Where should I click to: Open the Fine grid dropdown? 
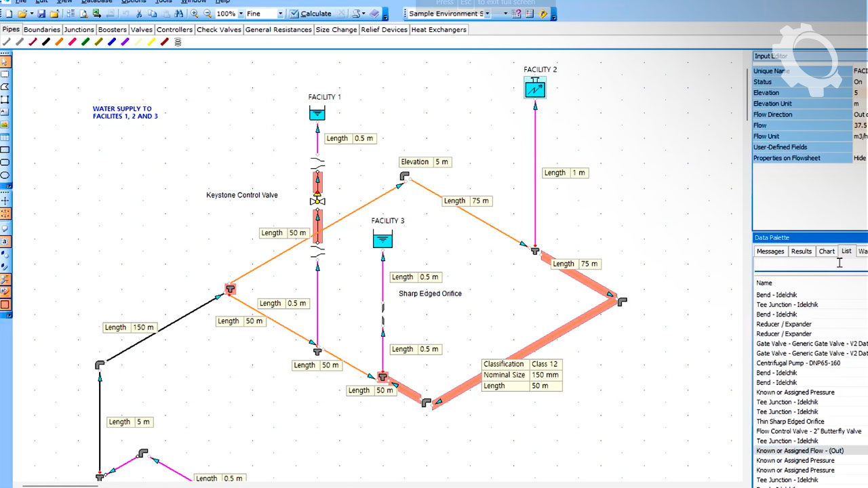click(280, 14)
